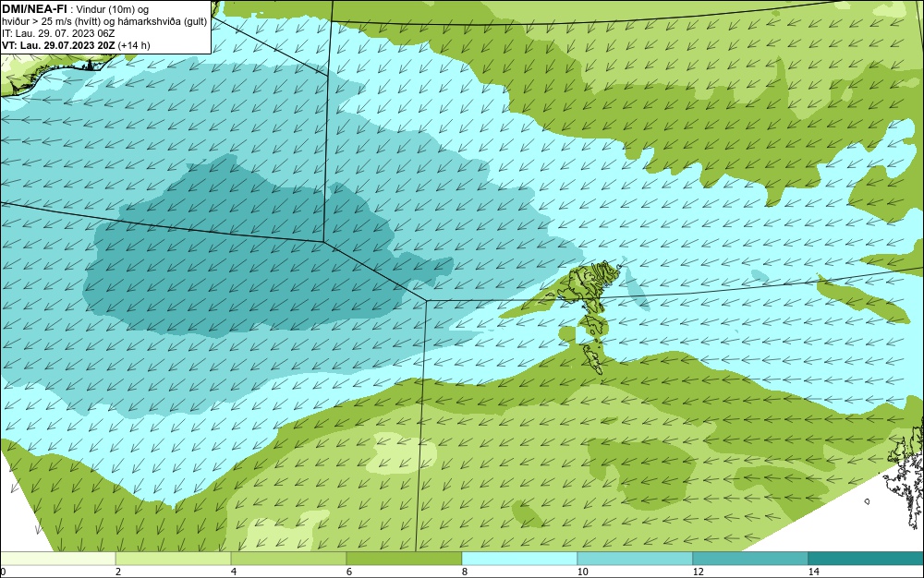Click the "DMI/NEA-FI" title text
The height and width of the screenshot is (578, 924).
[x=34, y=9]
